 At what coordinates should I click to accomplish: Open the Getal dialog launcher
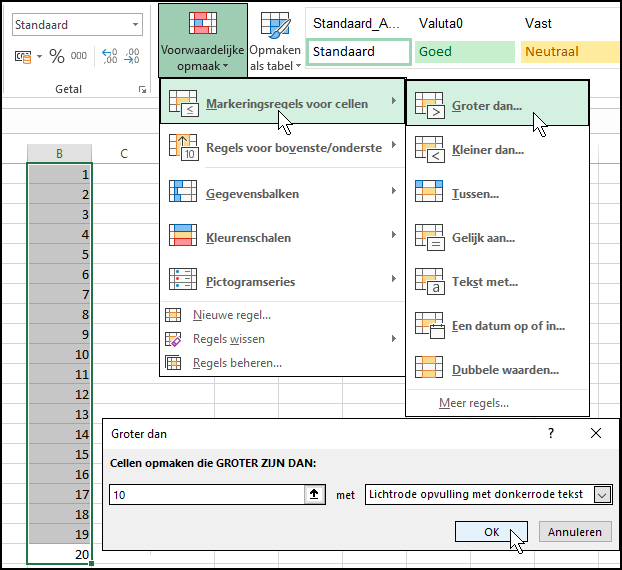pyautogui.click(x=142, y=90)
